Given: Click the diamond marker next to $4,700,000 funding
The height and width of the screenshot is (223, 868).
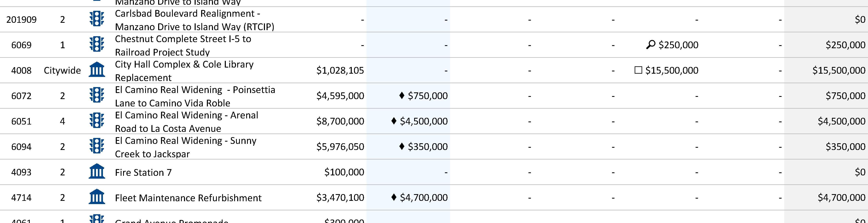Looking at the screenshot, I should 394,197.
